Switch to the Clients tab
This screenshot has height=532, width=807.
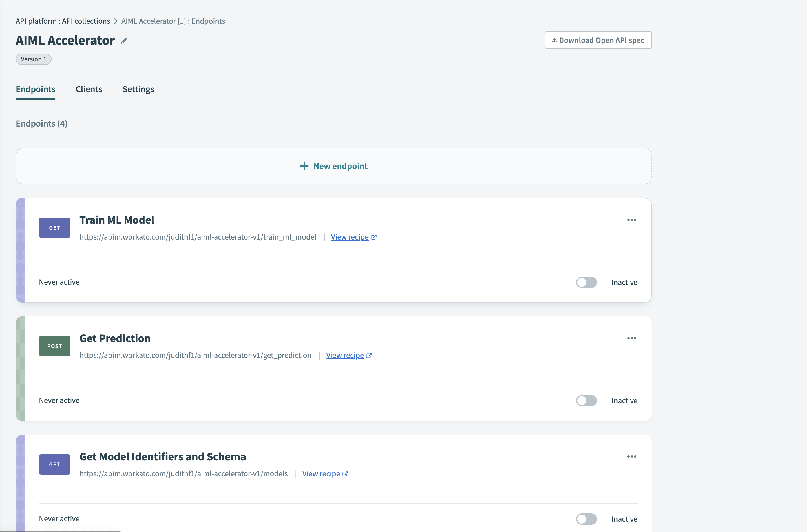coord(89,89)
